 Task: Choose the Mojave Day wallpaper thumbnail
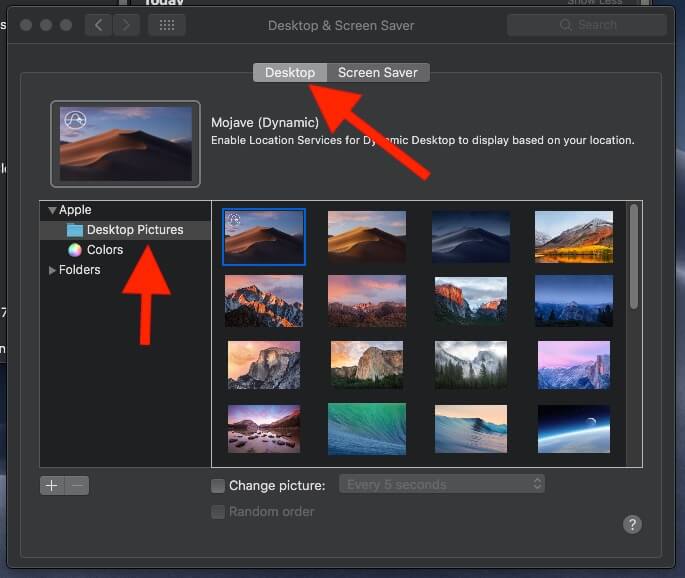367,237
